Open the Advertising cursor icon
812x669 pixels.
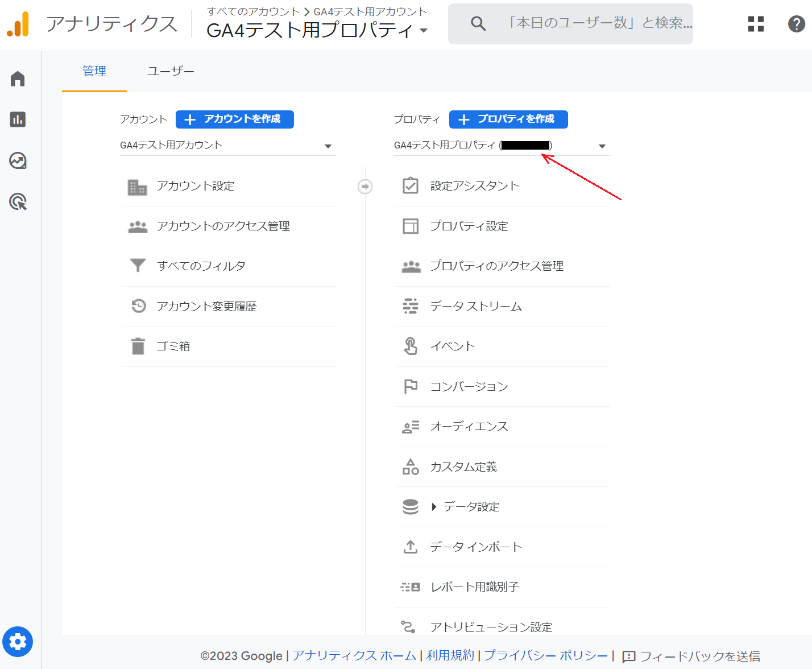point(18,202)
